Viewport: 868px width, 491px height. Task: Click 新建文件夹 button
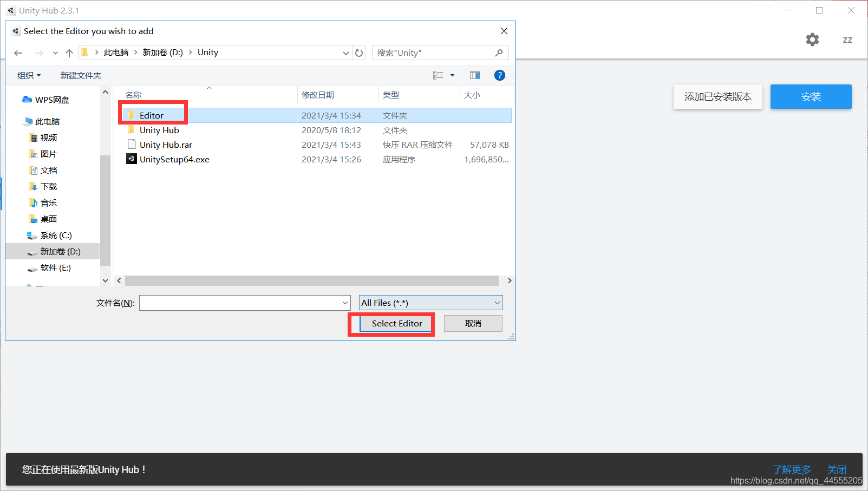[81, 75]
